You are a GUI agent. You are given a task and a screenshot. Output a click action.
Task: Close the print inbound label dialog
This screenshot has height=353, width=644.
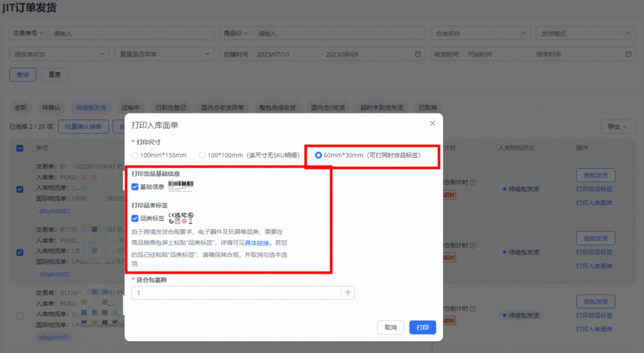pos(432,124)
